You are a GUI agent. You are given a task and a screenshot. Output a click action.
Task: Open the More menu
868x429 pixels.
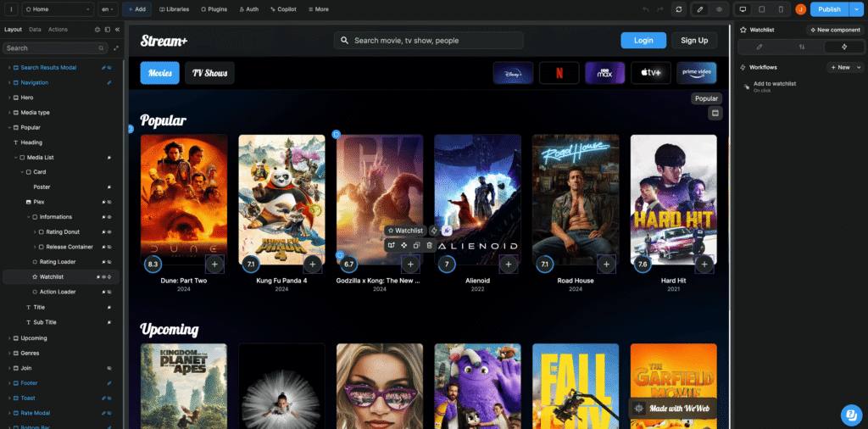[319, 9]
